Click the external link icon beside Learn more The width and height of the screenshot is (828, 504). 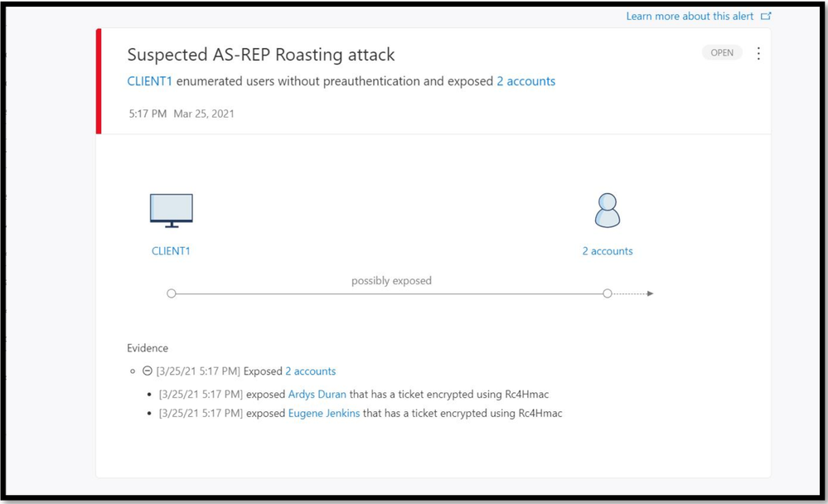(x=766, y=16)
